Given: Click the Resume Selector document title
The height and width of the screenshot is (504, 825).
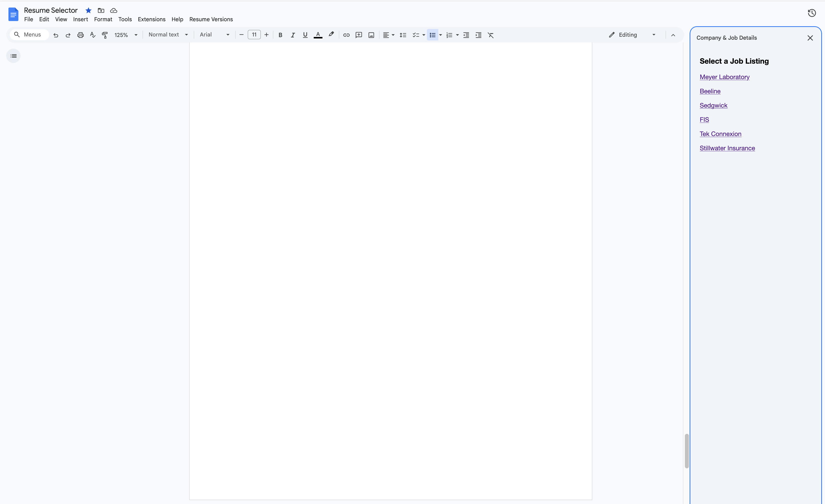Looking at the screenshot, I should 50,10.
